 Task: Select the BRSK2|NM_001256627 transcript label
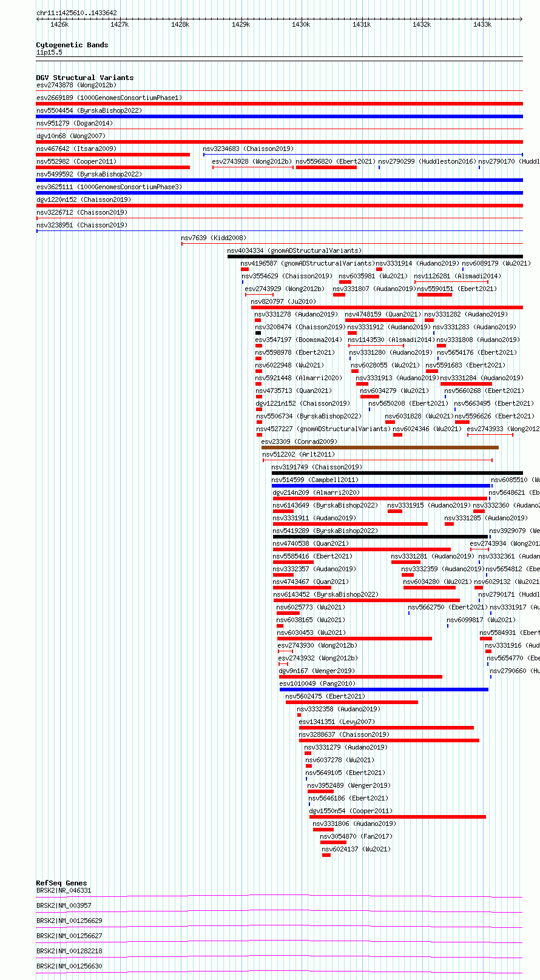69,936
